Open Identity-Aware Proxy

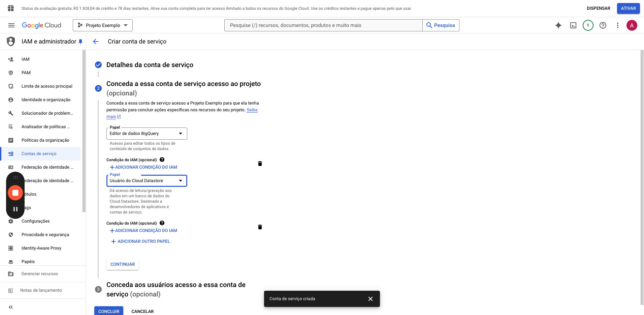(x=40, y=248)
